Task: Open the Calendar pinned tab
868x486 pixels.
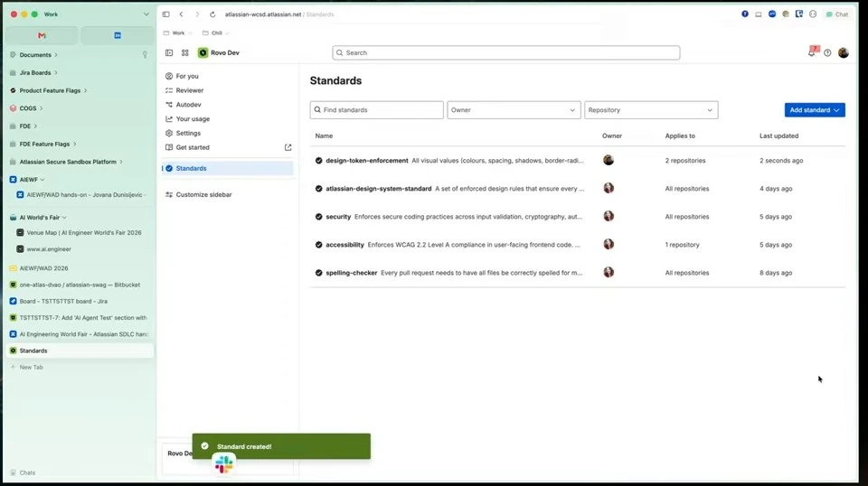Action: pos(118,35)
